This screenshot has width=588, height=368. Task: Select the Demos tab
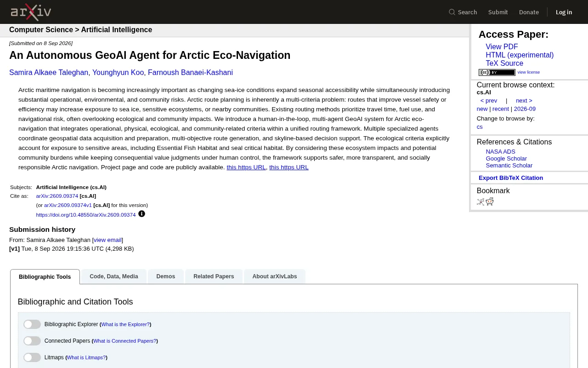[165, 276]
